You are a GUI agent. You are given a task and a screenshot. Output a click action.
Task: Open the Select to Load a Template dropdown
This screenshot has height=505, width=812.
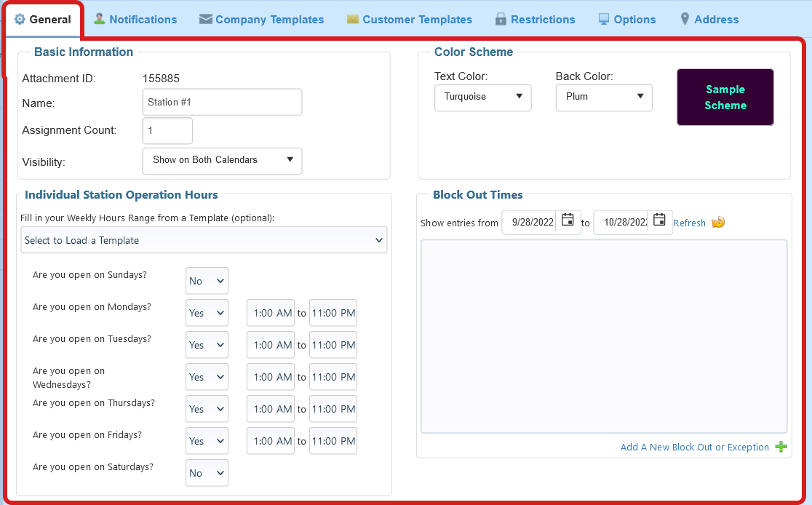click(204, 240)
